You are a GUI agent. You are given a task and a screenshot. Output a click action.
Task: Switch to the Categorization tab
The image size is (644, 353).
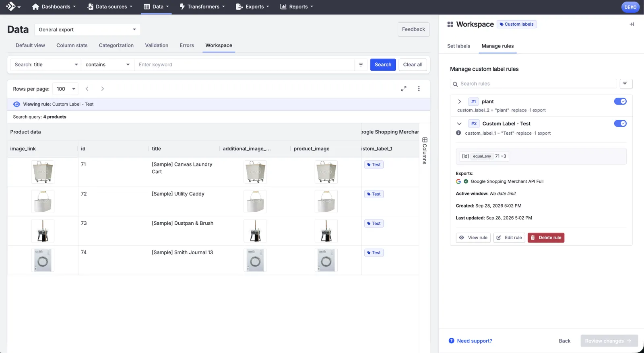click(116, 45)
